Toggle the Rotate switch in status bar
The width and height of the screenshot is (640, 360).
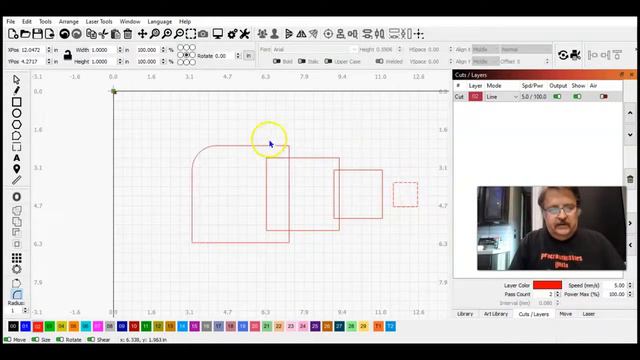(60, 339)
